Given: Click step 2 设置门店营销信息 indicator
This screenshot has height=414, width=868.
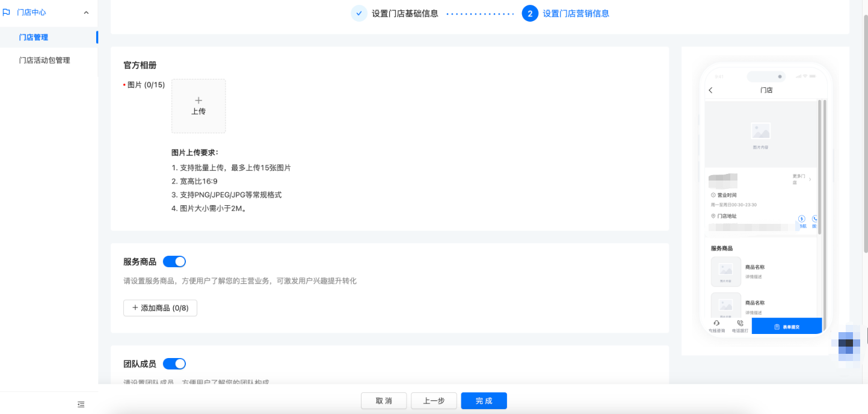Looking at the screenshot, I should 529,13.
